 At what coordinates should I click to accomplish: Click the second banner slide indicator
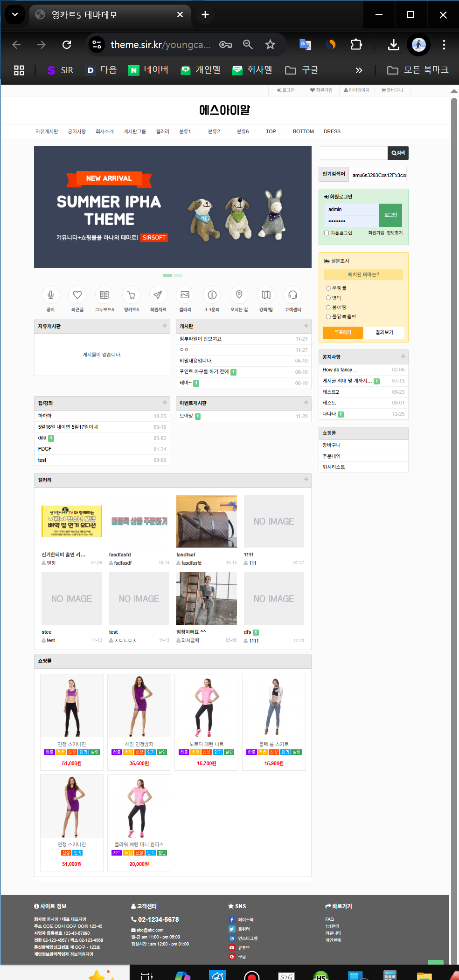tap(178, 275)
